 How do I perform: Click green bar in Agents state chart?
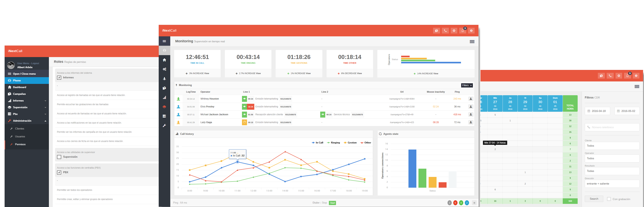coord(422,178)
